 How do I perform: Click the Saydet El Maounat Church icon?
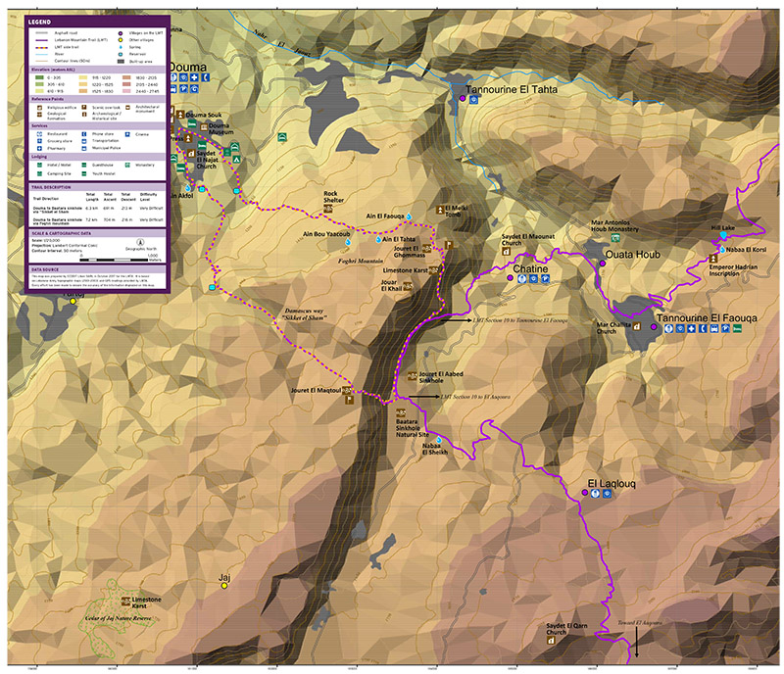(506, 251)
